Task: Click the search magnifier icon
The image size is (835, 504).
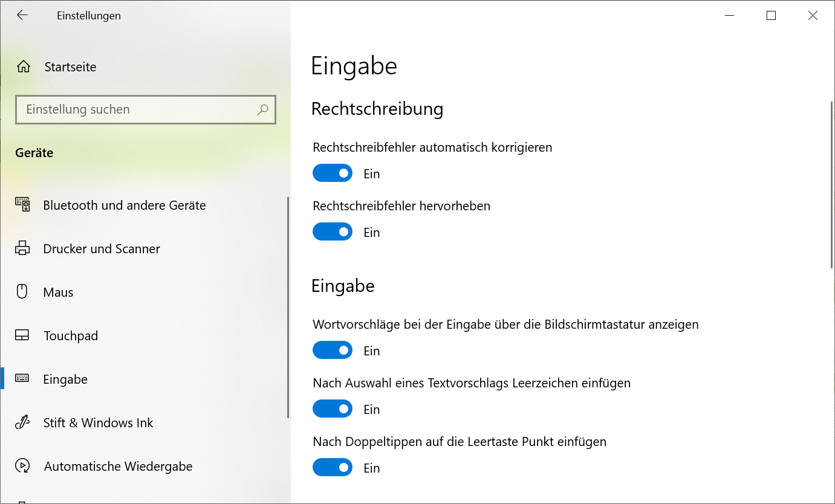Action: pyautogui.click(x=262, y=110)
